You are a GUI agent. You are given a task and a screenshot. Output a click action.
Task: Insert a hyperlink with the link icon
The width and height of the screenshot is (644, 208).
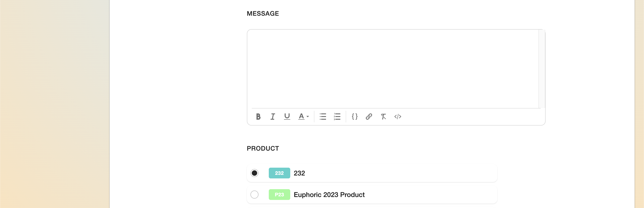tap(369, 117)
